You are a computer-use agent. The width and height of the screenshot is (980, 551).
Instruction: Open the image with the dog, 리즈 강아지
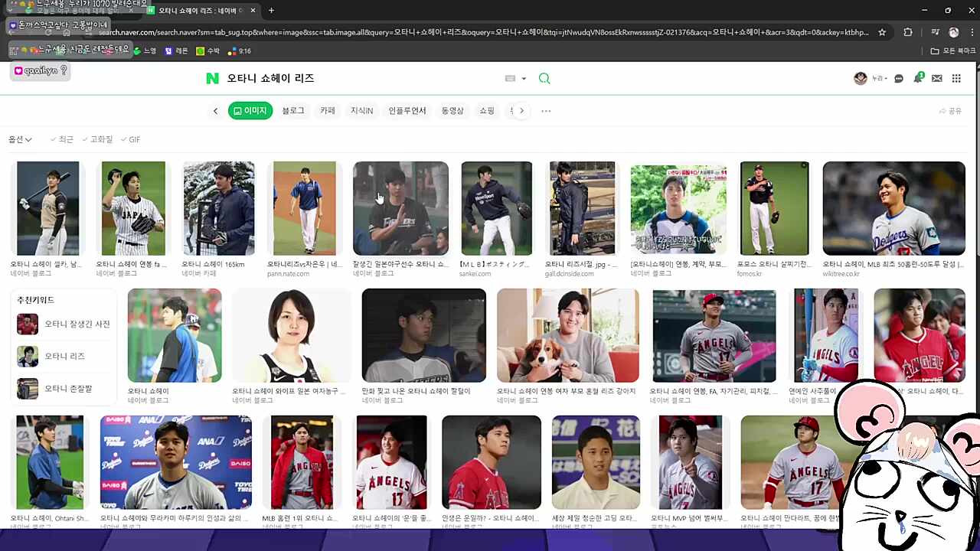pyautogui.click(x=567, y=335)
